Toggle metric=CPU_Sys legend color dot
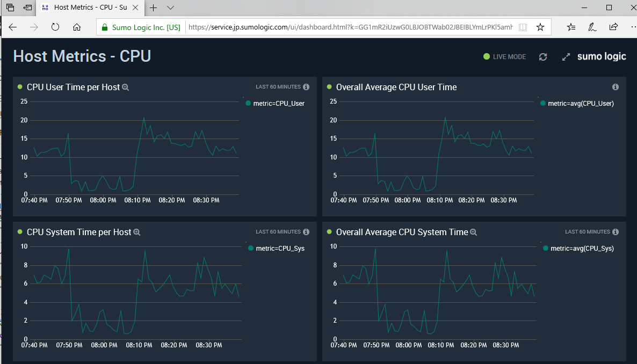Screen dimensions: 637x364 point(251,248)
